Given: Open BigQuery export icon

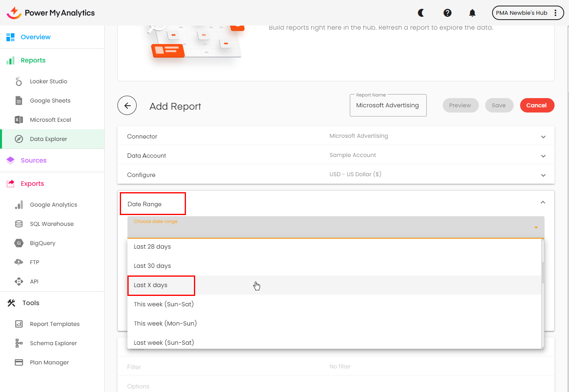Looking at the screenshot, I should click(19, 243).
